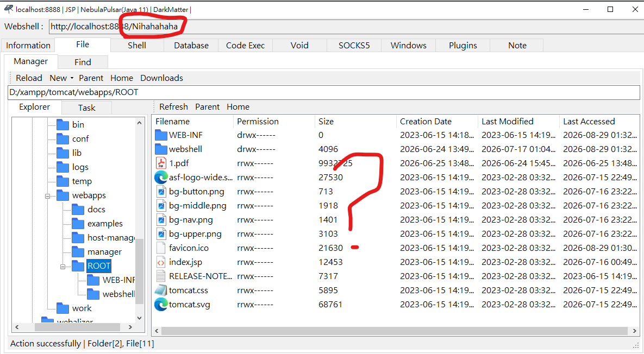Collapse the webapps tree node
The height and width of the screenshot is (354, 644).
tap(47, 196)
